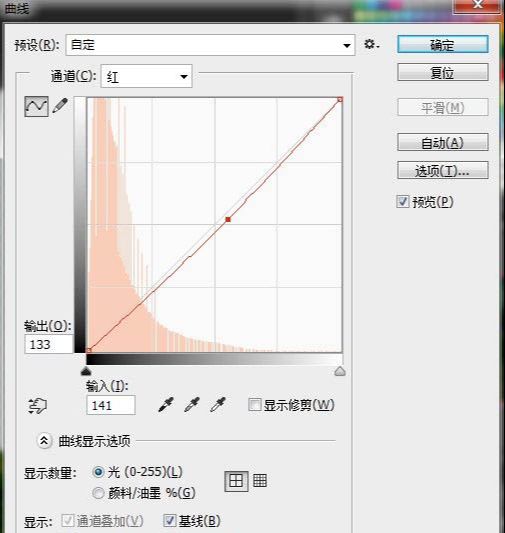Enable the 显示修剪(W) checkbox
This screenshot has width=505, height=533.
click(254, 405)
